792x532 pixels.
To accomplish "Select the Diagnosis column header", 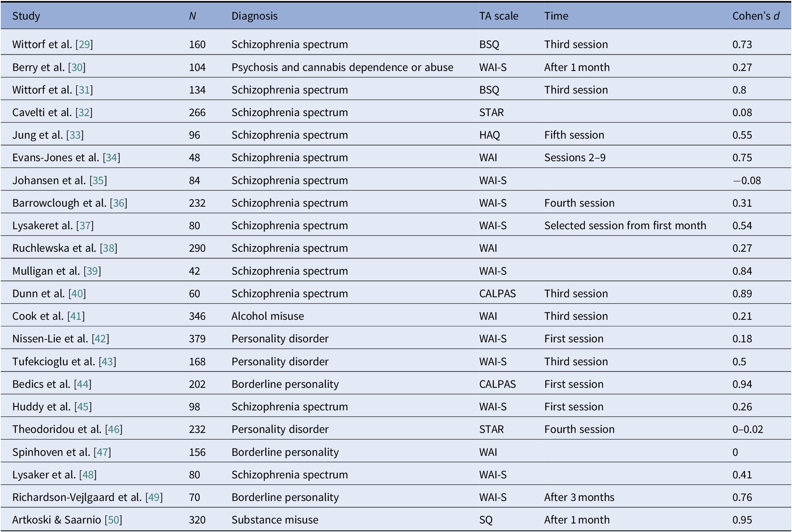I will click(254, 16).
